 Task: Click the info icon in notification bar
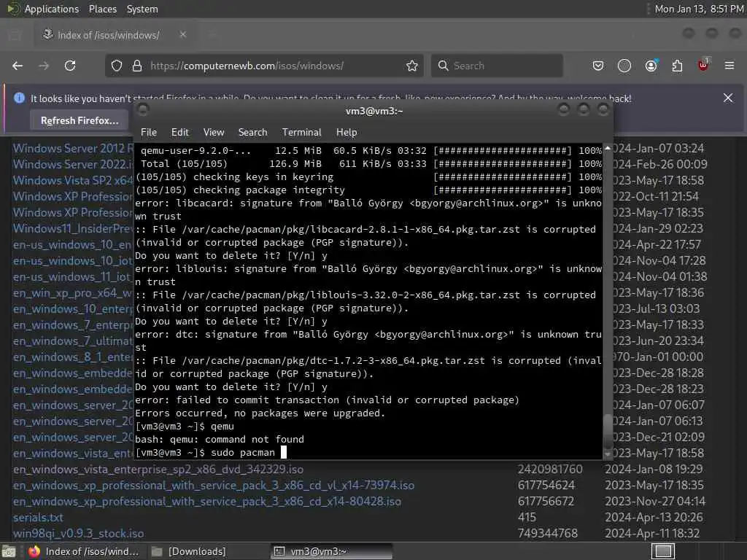click(19, 98)
